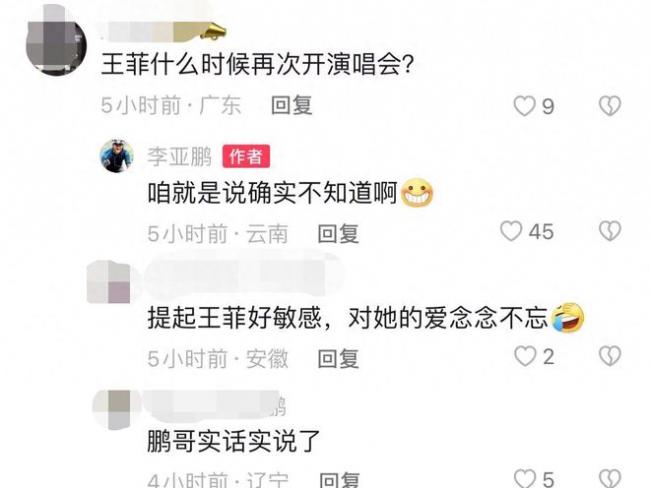
Task: Reply to the 广东 user's comment
Action: (x=291, y=105)
